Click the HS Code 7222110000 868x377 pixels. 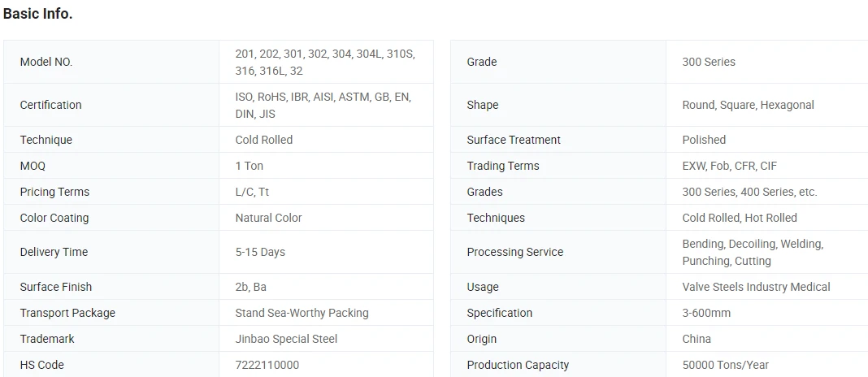(267, 366)
